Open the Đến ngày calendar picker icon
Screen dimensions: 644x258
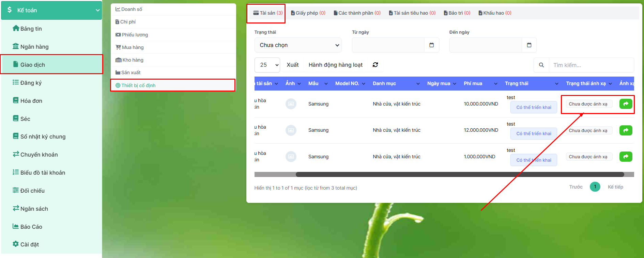point(529,45)
